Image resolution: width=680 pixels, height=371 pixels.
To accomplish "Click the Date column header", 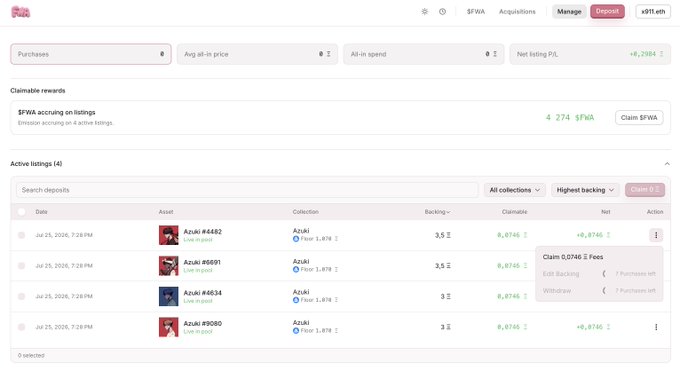I will [42, 212].
